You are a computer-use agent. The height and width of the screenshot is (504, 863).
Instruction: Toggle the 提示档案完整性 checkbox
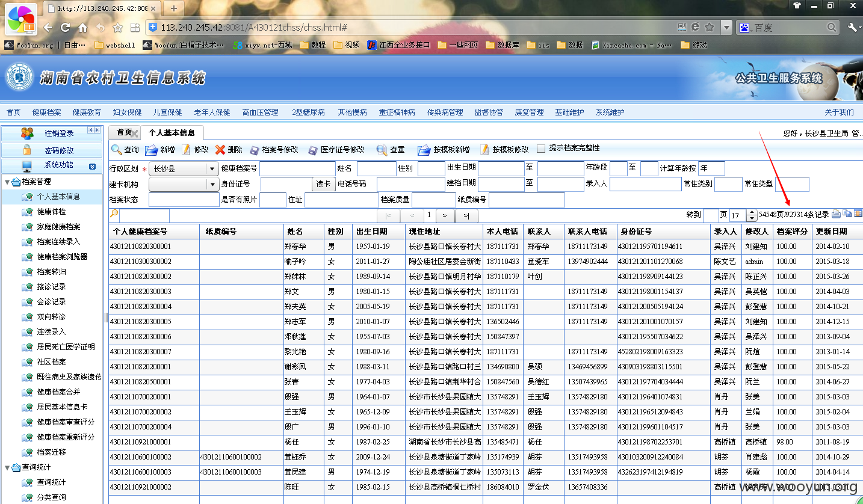point(541,149)
